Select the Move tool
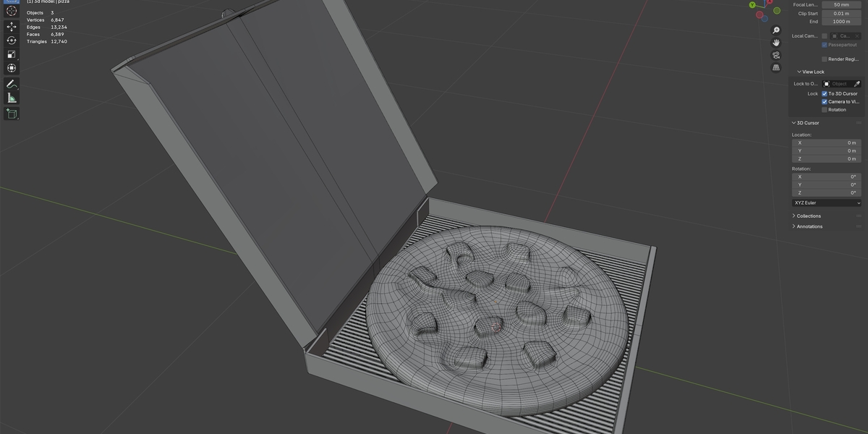 click(x=12, y=27)
